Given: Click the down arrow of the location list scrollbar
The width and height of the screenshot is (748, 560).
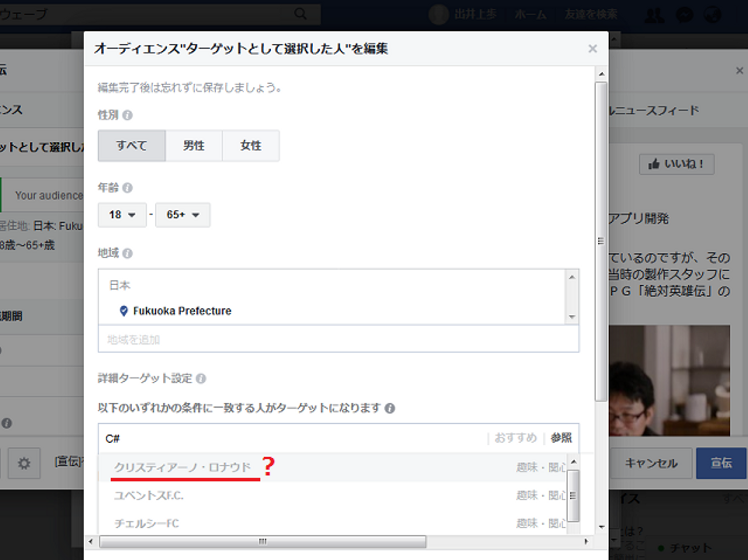Looking at the screenshot, I should (572, 317).
